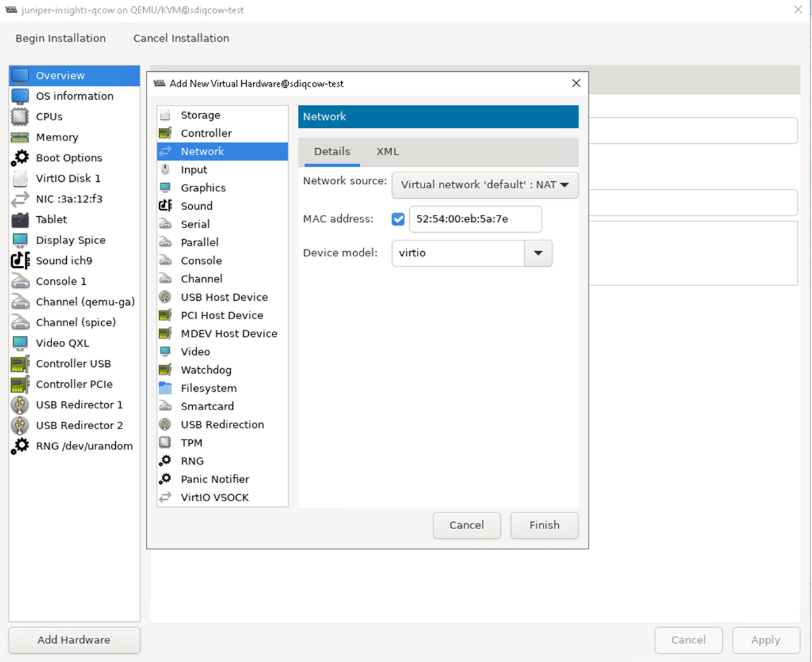Open the Network source dropdown
Viewport: 812px width, 662px height.
[485, 185]
